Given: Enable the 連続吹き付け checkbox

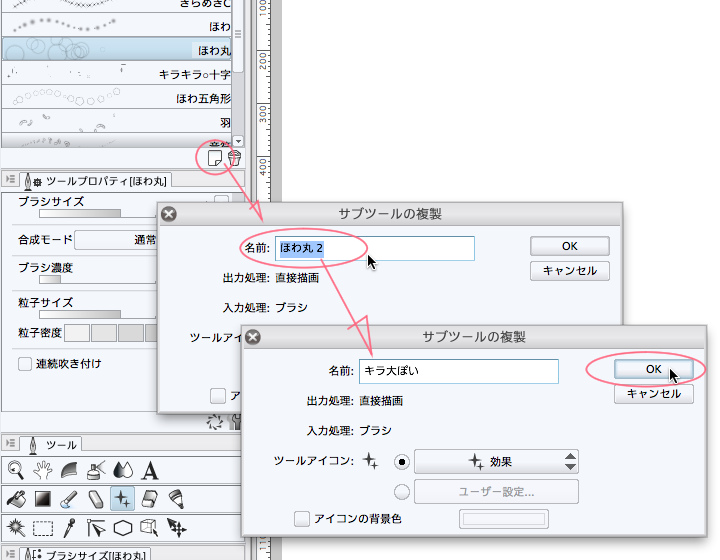Looking at the screenshot, I should [x=25, y=364].
